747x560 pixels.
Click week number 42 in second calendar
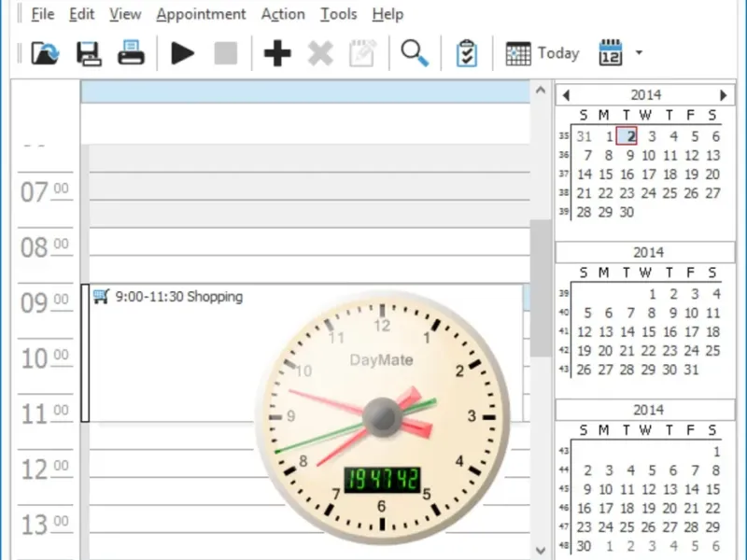564,350
